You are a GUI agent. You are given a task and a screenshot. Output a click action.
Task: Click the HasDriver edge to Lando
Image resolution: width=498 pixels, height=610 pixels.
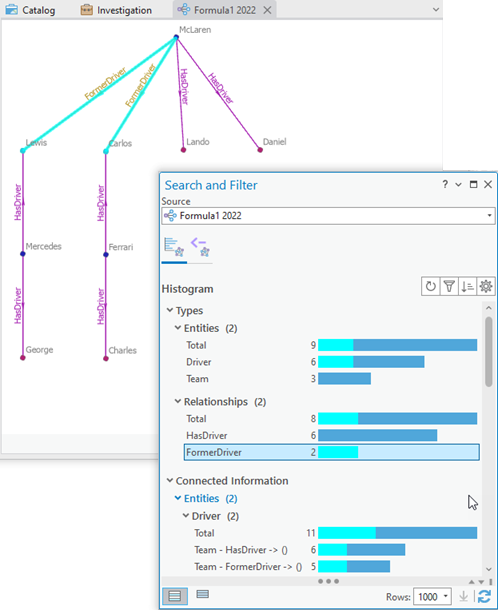pos(180,93)
